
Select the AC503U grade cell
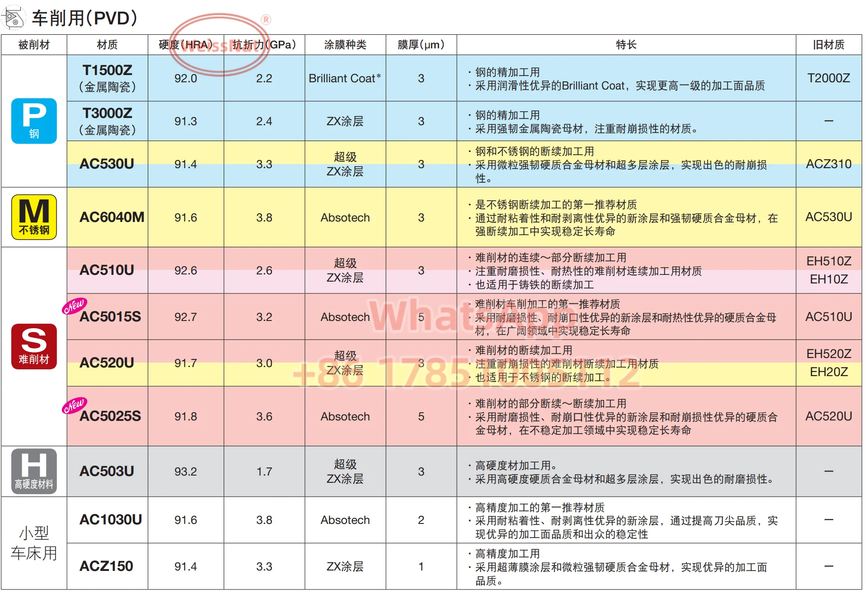pos(107,471)
